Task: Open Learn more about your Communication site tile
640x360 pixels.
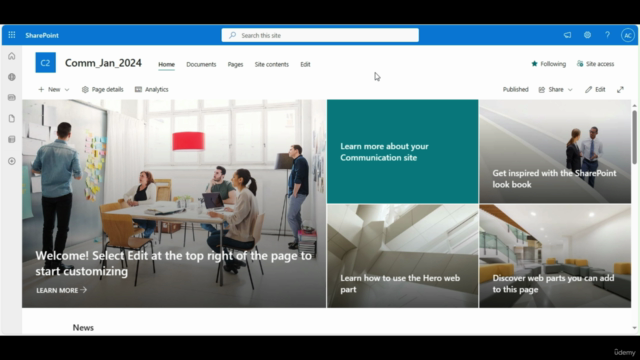Action: [402, 151]
